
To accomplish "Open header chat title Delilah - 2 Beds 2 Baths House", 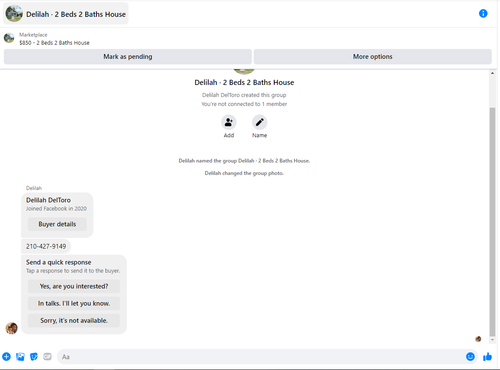I will (76, 14).
